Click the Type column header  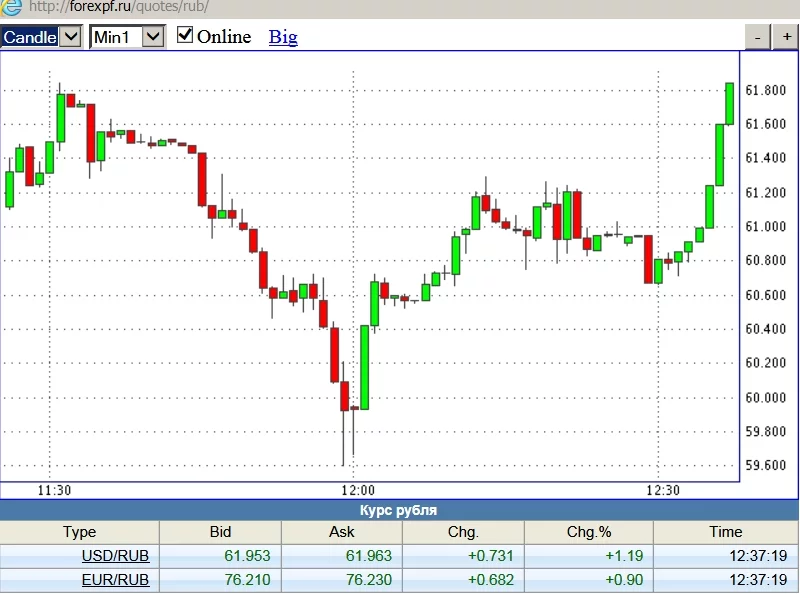tap(80, 532)
